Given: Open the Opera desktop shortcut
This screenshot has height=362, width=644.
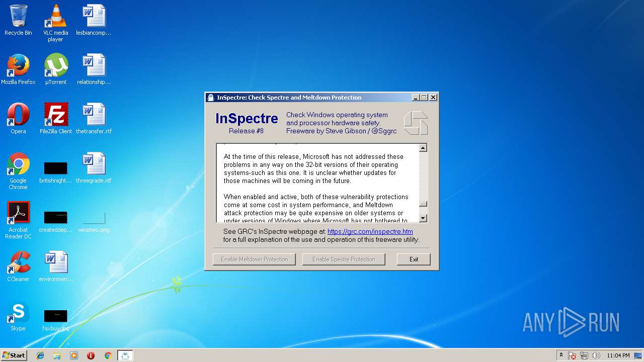Looking at the screenshot, I should tap(18, 119).
